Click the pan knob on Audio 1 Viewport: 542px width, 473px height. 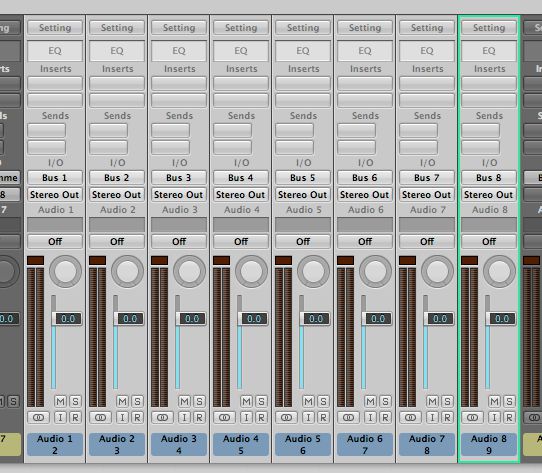[65, 271]
